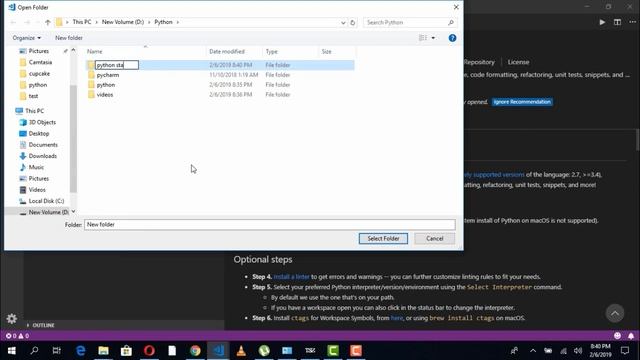
Task: Go up one level with the Up arrow
Action: [x=48, y=22]
